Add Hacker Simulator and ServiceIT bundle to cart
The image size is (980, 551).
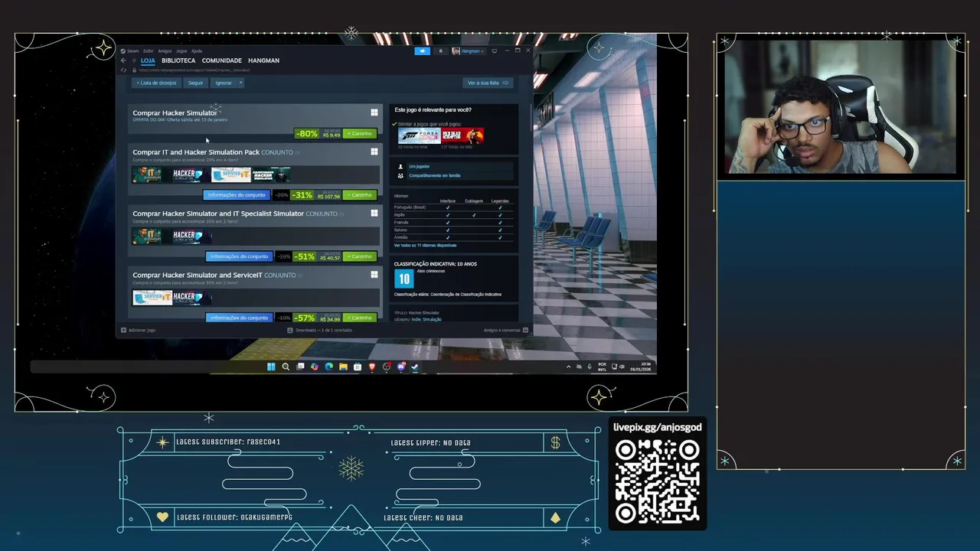click(360, 318)
